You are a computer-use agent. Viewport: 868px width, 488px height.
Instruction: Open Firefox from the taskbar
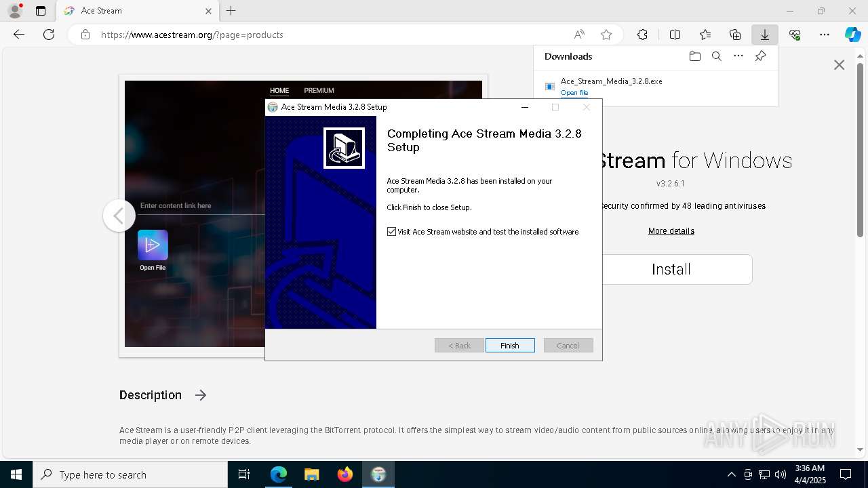point(345,474)
